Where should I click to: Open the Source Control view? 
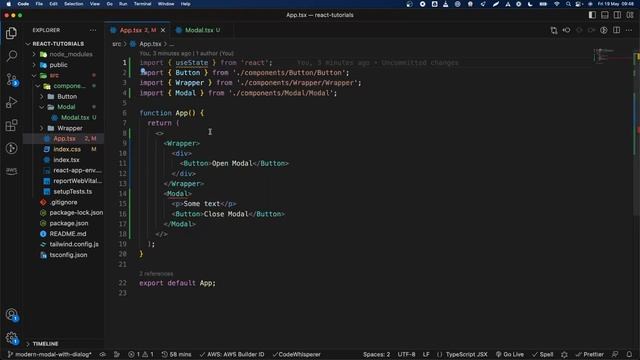tap(11, 79)
